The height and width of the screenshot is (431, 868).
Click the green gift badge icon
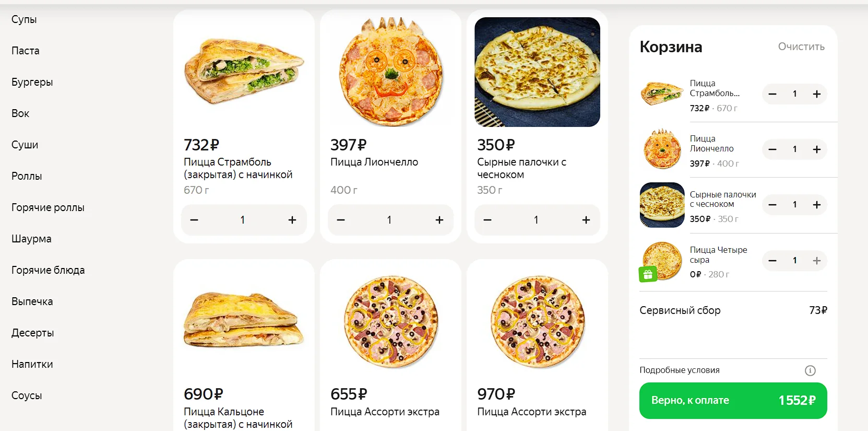coord(648,274)
